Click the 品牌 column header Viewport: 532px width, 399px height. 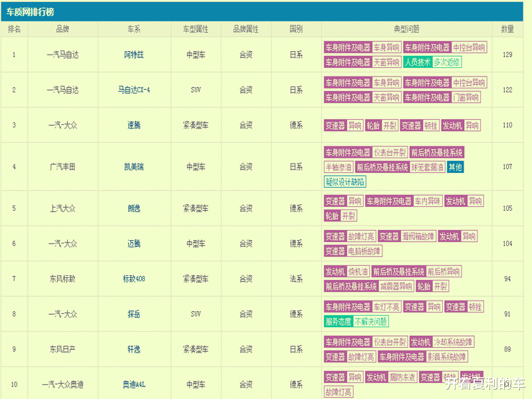click(x=63, y=29)
